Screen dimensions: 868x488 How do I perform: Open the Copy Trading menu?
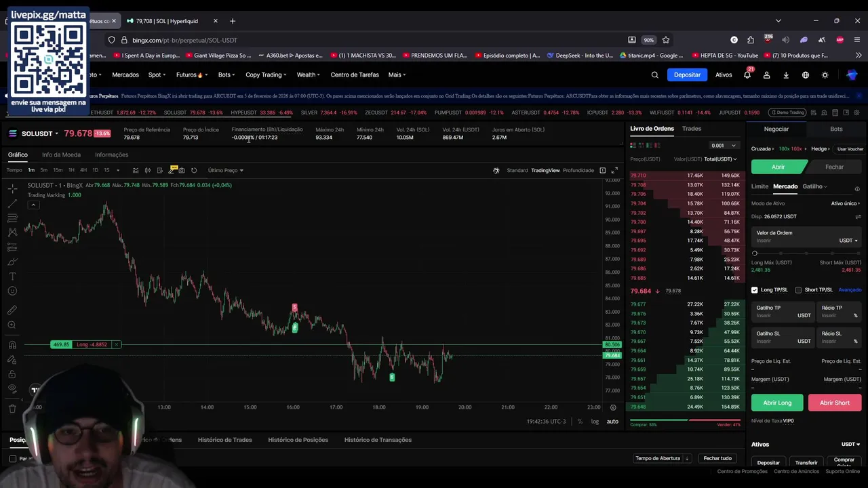point(266,75)
